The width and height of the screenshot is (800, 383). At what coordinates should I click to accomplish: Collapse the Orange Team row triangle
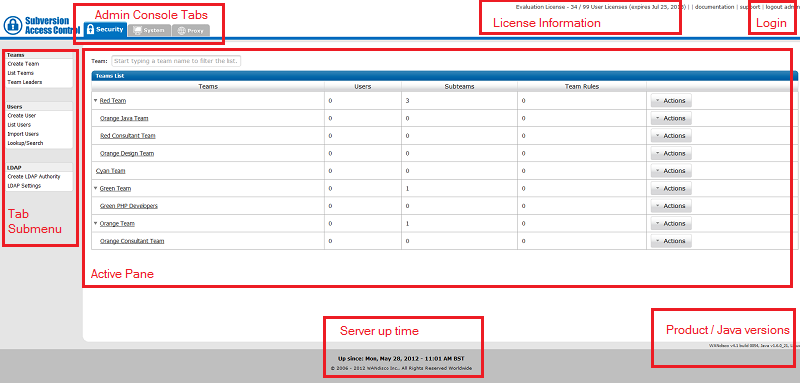click(x=95, y=224)
